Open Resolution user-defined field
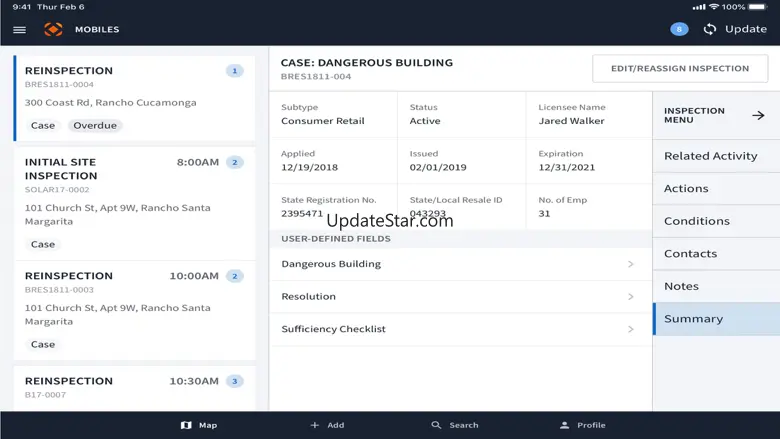Image resolution: width=780 pixels, height=439 pixels. (x=461, y=297)
